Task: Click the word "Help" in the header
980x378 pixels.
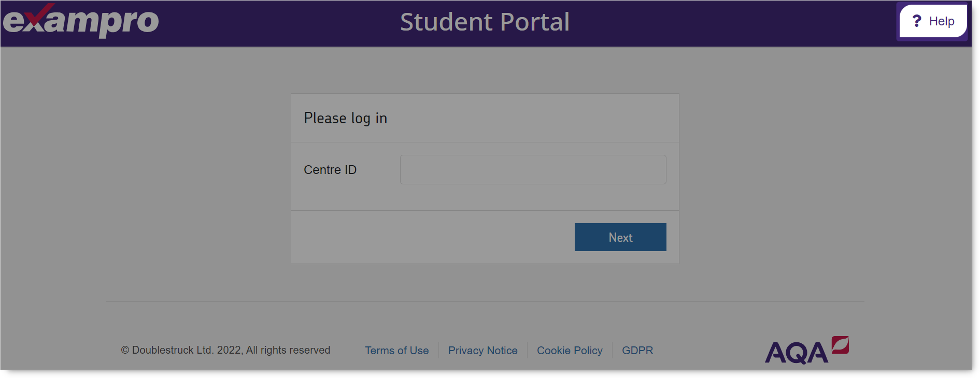Action: pos(942,21)
